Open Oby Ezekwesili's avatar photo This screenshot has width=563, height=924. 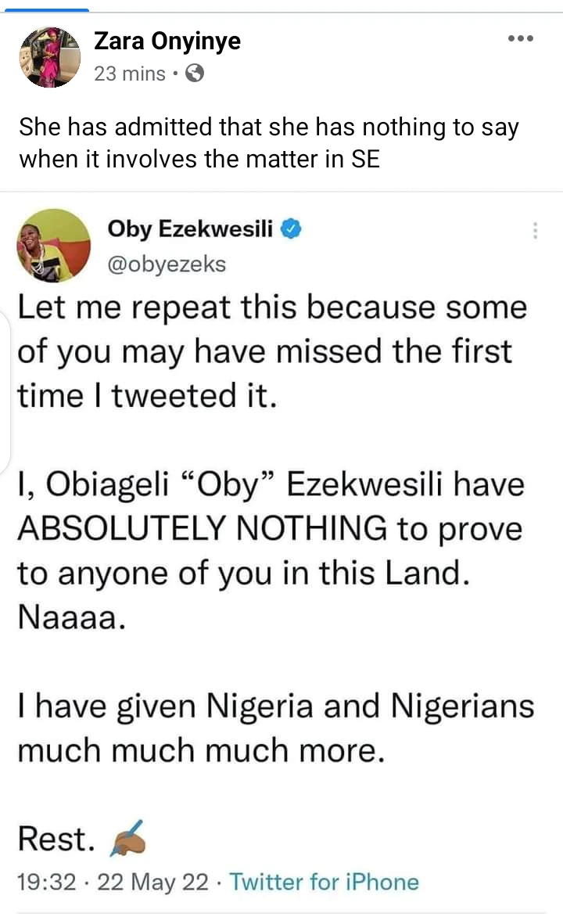pos(53,246)
